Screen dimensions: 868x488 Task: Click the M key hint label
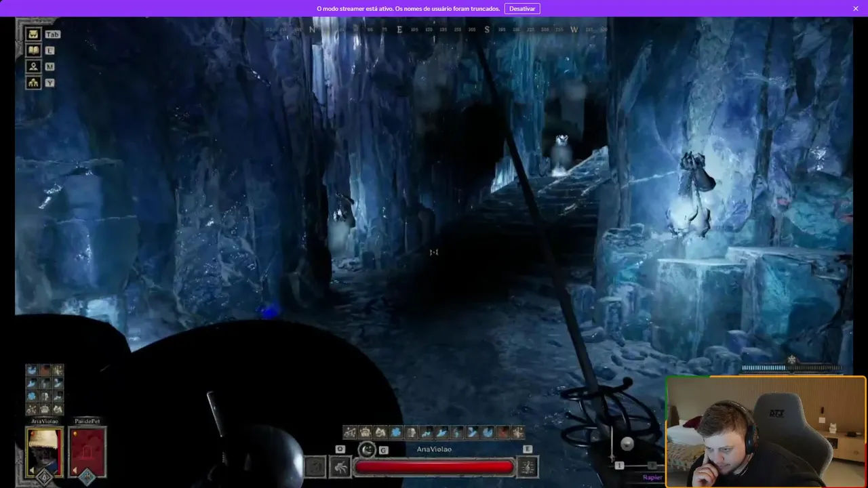pyautogui.click(x=50, y=67)
